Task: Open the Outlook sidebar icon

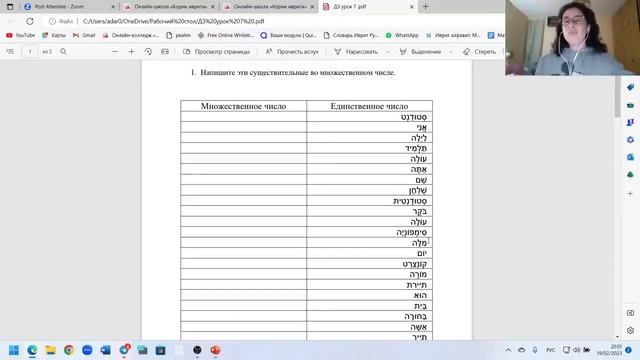Action: (630, 157)
